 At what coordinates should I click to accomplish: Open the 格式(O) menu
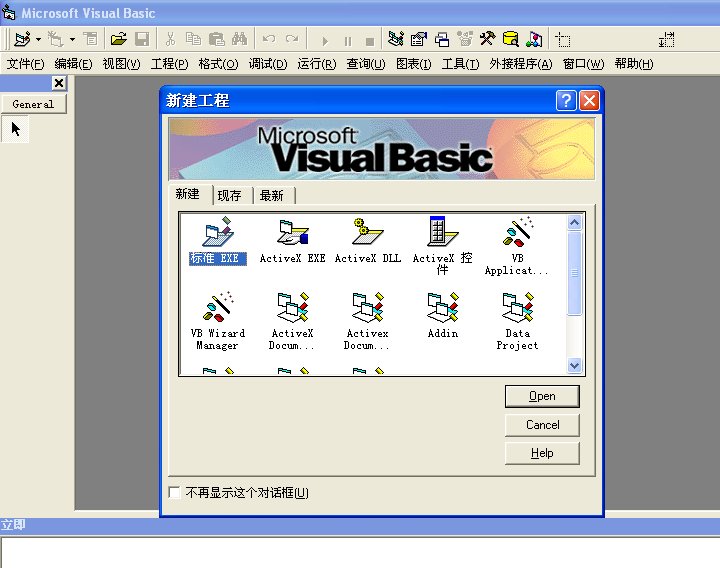click(x=218, y=64)
